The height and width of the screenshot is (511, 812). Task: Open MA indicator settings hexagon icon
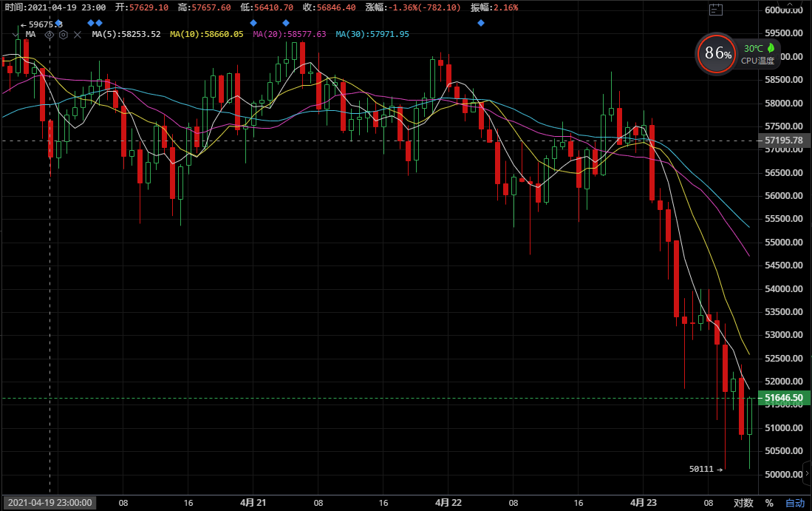63,34
